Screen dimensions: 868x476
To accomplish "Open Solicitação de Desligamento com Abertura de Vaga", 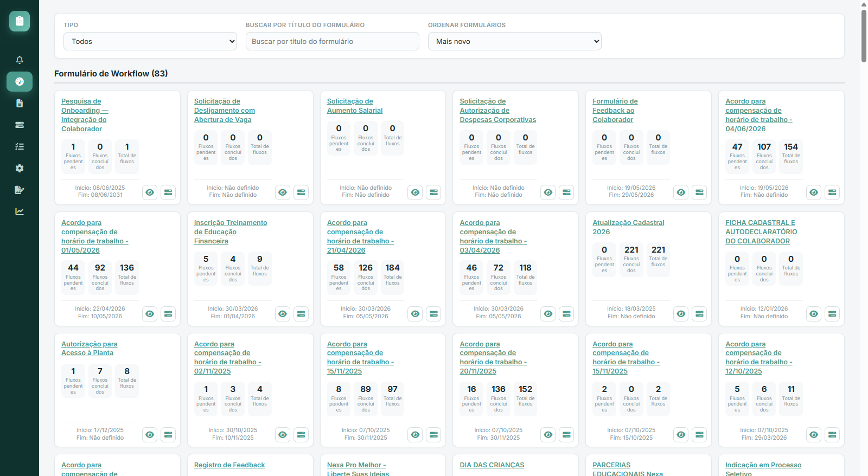I will [225, 111].
